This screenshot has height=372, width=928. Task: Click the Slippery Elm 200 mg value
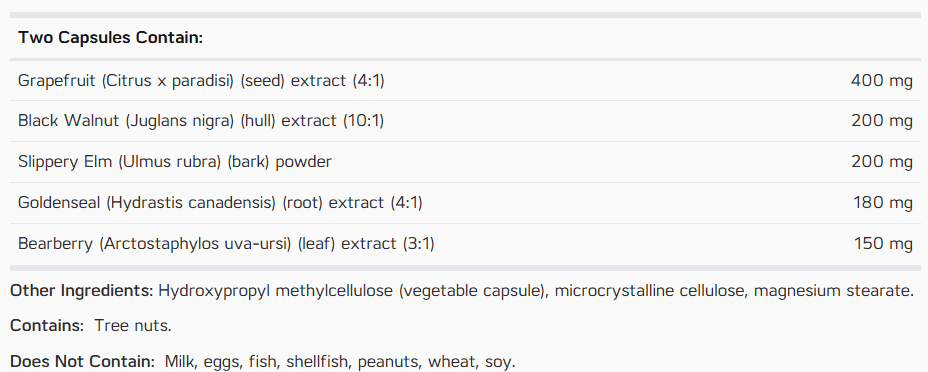point(882,162)
